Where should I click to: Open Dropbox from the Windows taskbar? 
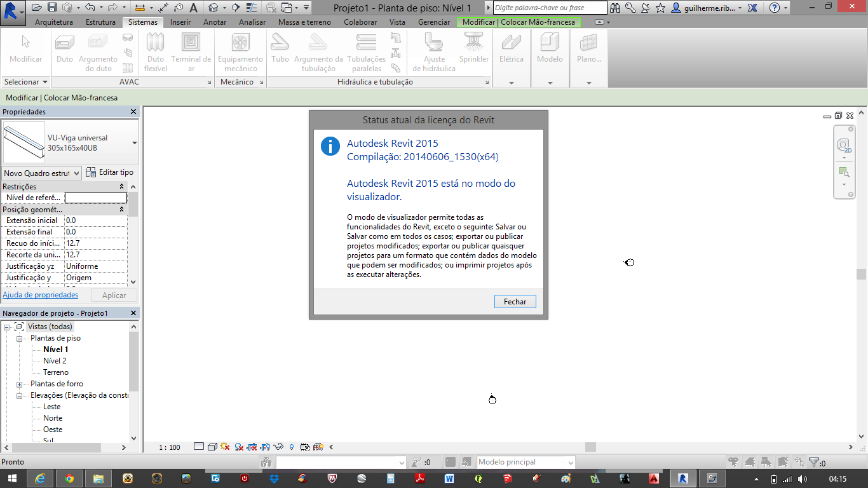tap(274, 478)
